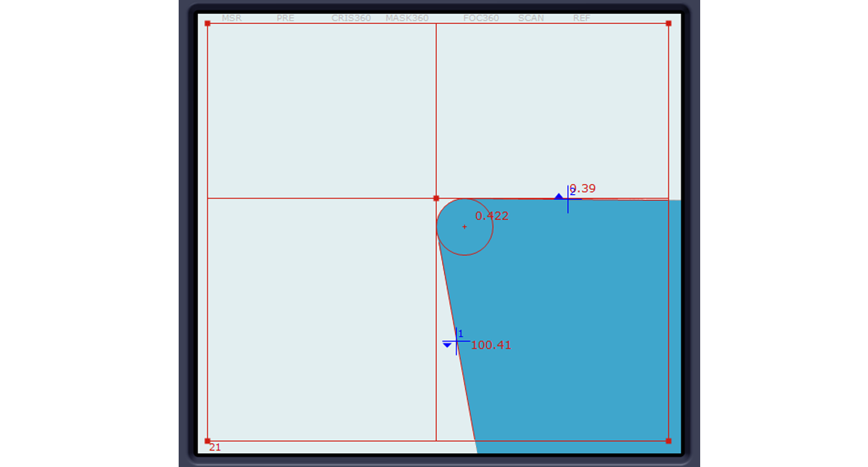Click blue crosshair marker 1

[456, 341]
